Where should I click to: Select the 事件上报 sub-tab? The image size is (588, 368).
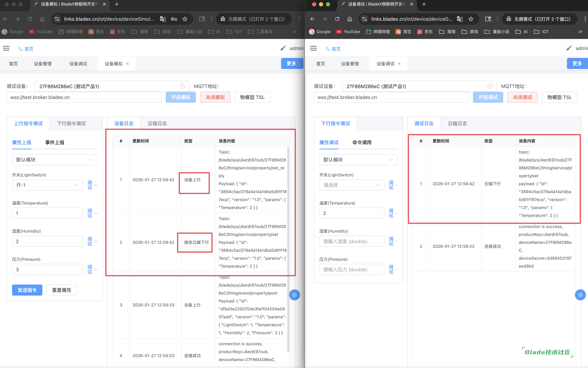point(55,142)
